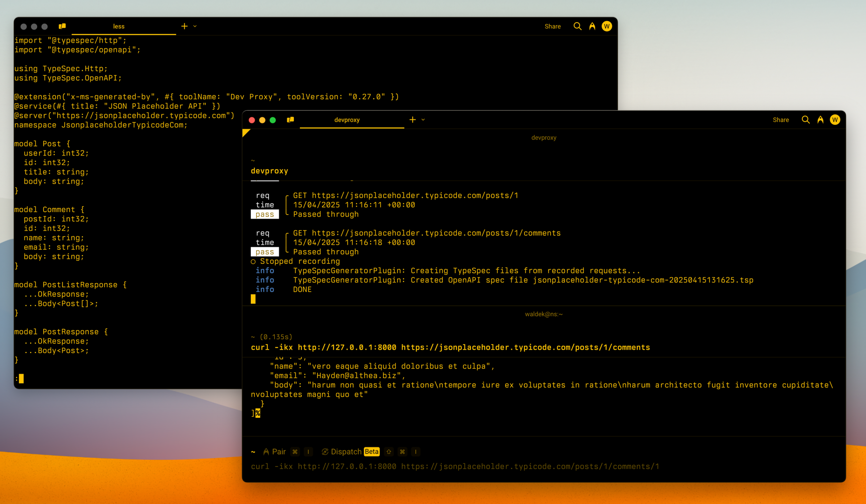Open the new-tab chevron dropdown in the less window
Image resolution: width=866 pixels, height=504 pixels.
[x=195, y=26]
